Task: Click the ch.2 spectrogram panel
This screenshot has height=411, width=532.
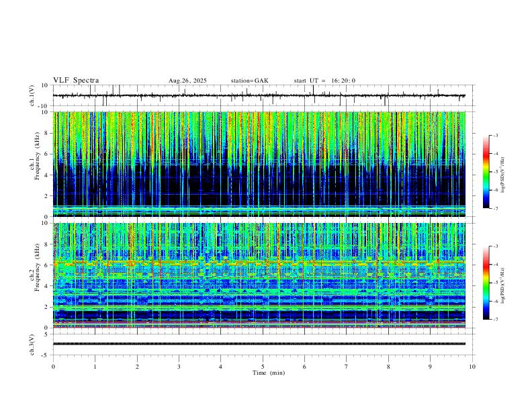Action: (259, 275)
